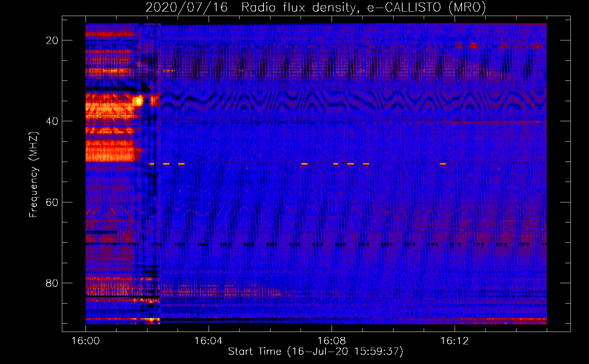Click the '16:08' time tick label

[x=331, y=341]
